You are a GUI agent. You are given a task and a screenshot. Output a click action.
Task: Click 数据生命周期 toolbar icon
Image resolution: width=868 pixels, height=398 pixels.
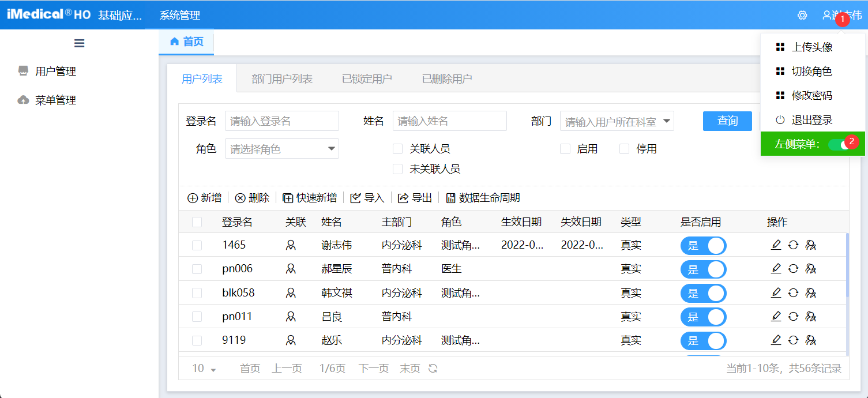(450, 198)
